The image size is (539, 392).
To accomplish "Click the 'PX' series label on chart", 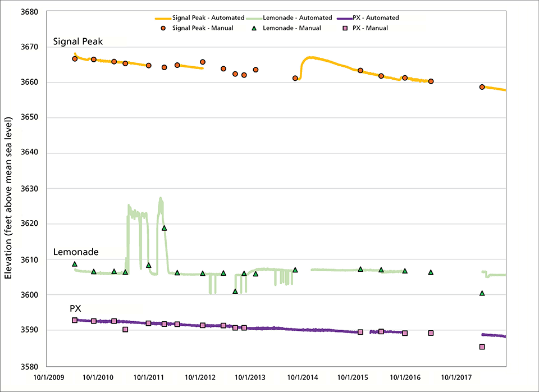I will click(x=75, y=308).
